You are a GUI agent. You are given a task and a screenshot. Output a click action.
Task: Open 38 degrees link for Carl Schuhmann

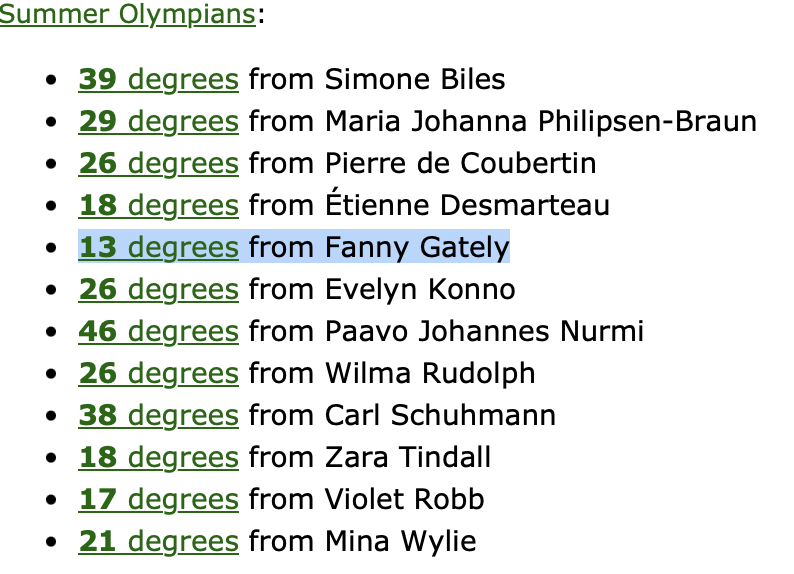point(158,416)
